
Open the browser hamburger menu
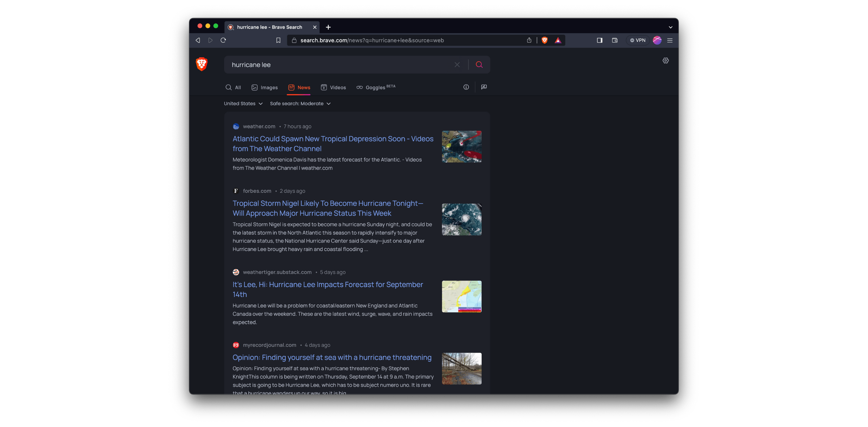point(670,40)
